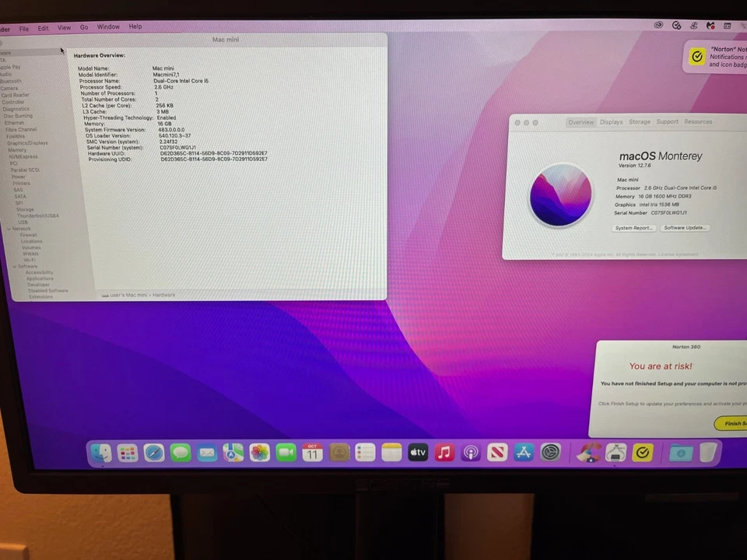Image resolution: width=747 pixels, height=560 pixels.
Task: Start FaceTime from the Dock
Action: tap(286, 452)
